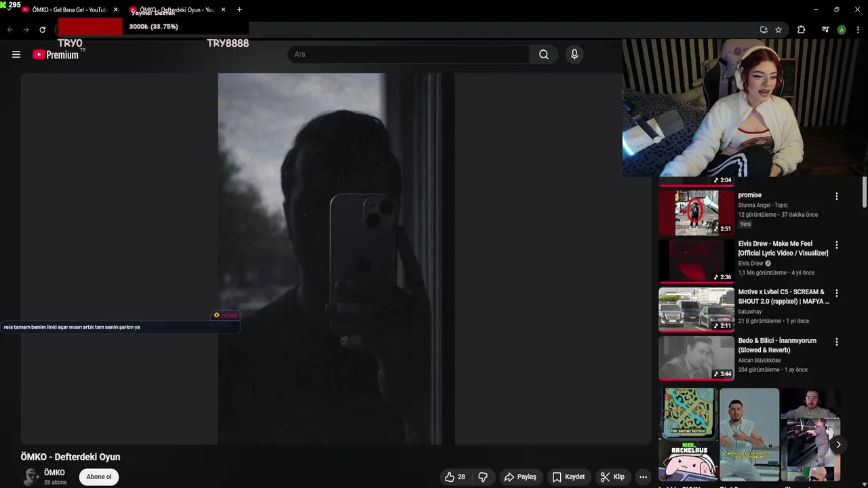
Task: Open the promise video title
Action: (749, 195)
